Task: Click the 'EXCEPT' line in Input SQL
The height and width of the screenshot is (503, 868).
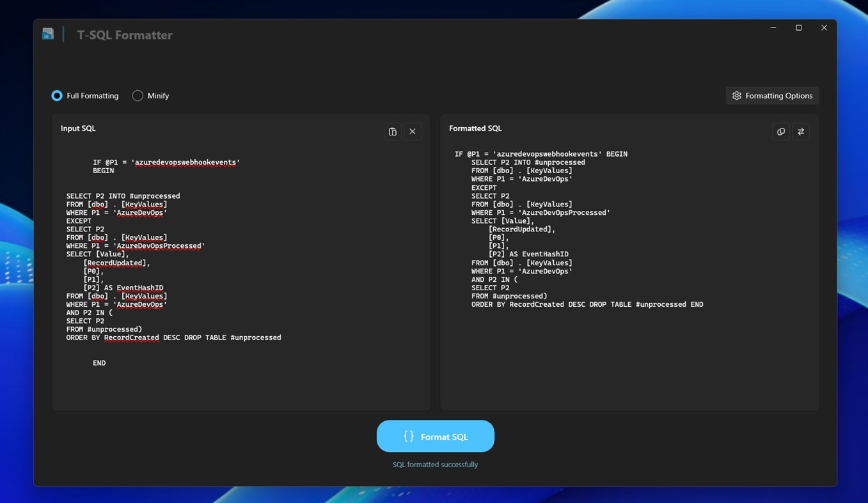Action: 79,221
